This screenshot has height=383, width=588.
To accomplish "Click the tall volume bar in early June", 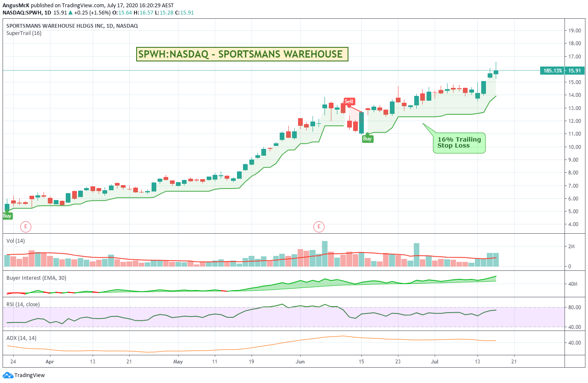I will (325, 254).
